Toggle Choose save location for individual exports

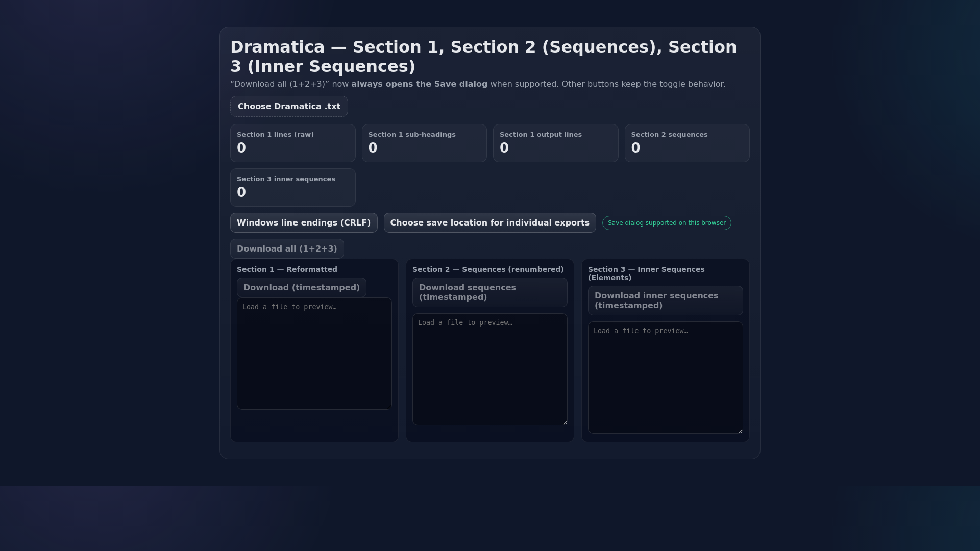pos(490,223)
